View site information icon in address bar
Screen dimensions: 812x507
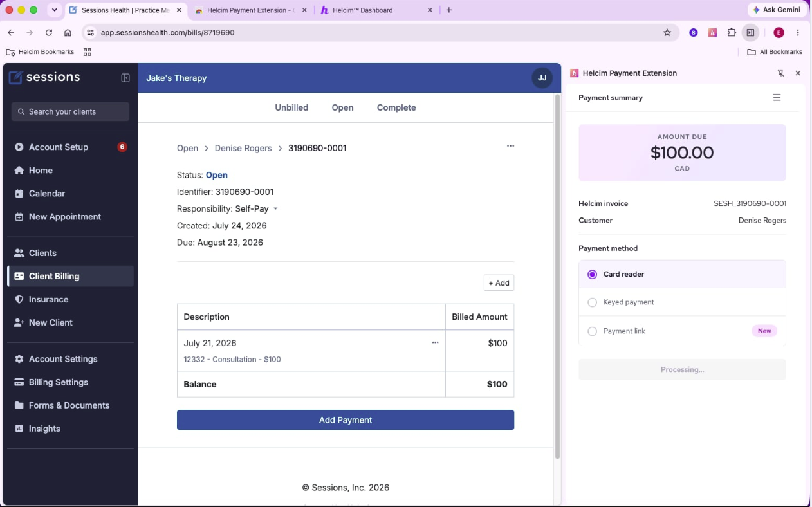pyautogui.click(x=90, y=33)
